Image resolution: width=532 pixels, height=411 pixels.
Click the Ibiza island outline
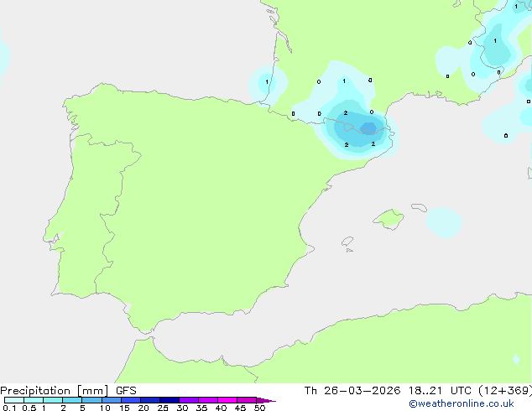(347, 242)
